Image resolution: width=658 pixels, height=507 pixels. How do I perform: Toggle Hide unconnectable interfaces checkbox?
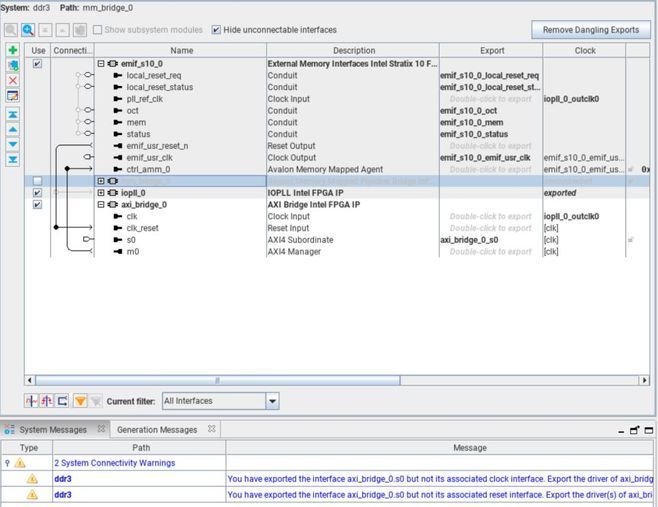216,30
